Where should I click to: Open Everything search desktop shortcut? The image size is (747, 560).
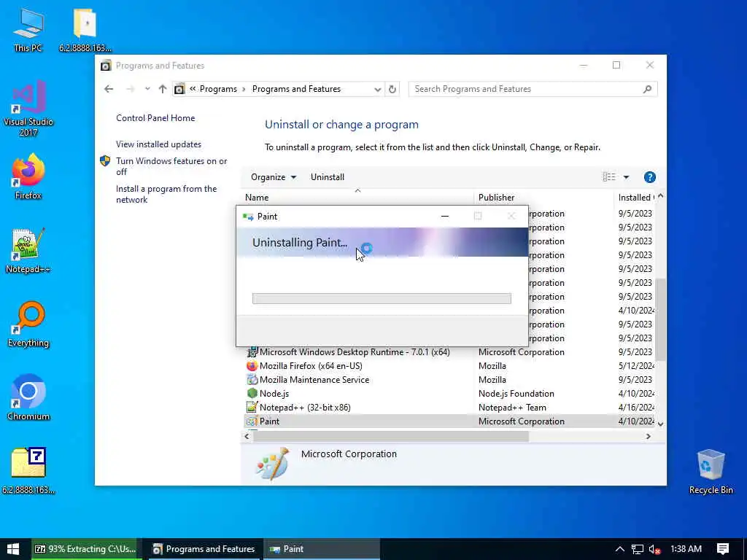pyautogui.click(x=28, y=324)
